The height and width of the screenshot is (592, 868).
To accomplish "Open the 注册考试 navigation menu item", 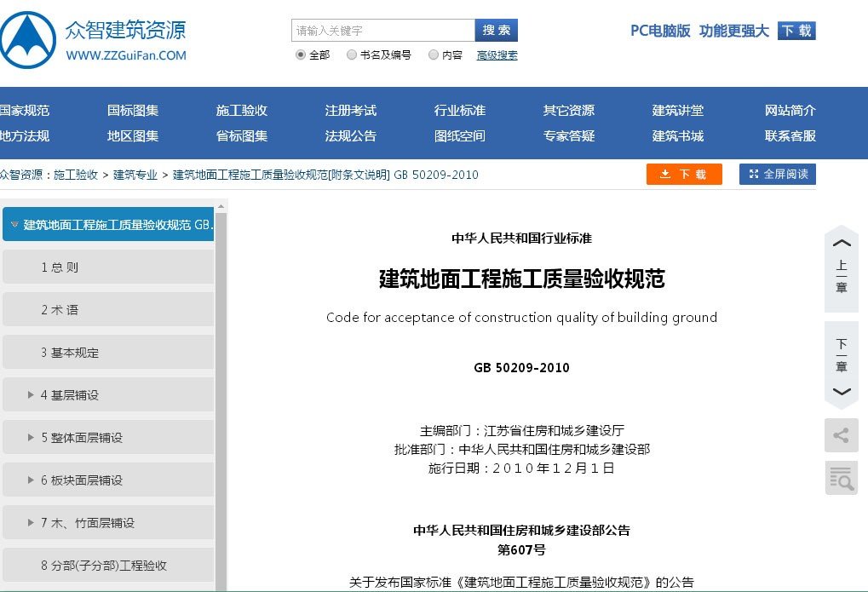I will tap(350, 111).
